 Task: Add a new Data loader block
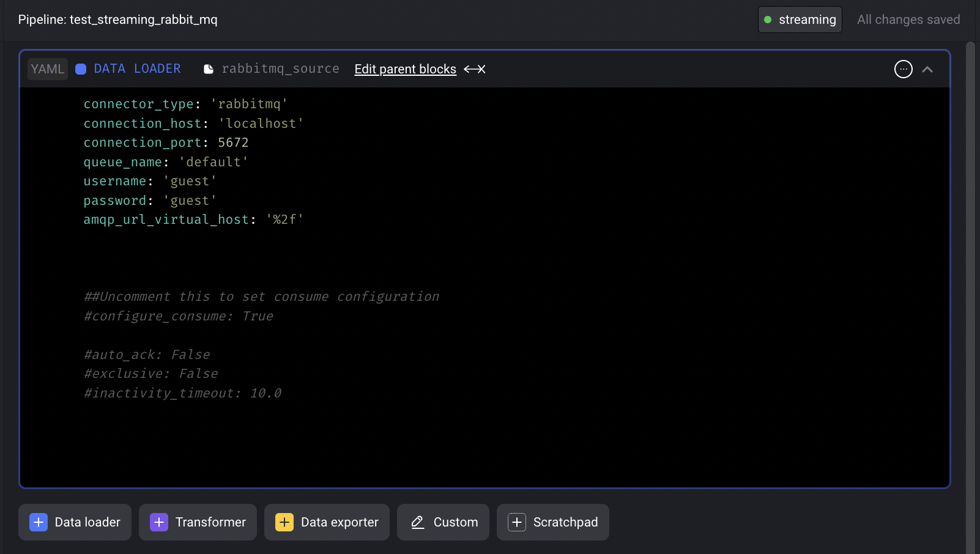(x=75, y=522)
